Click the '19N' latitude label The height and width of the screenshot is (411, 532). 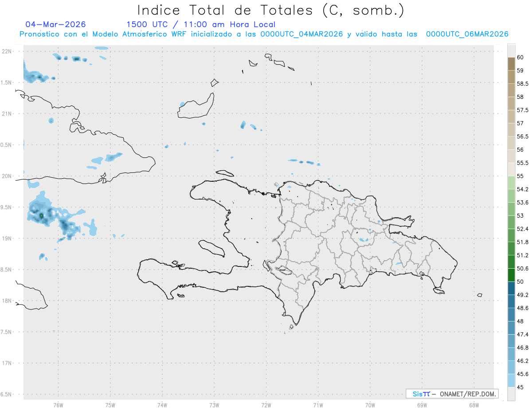click(7, 238)
